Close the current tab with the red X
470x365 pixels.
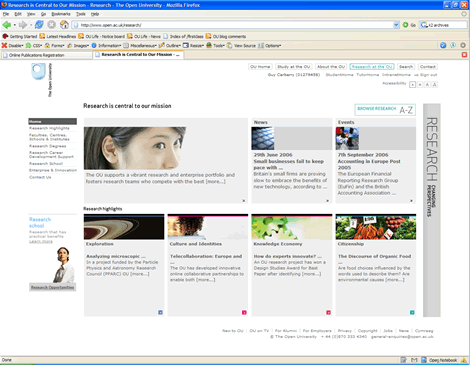pos(464,55)
